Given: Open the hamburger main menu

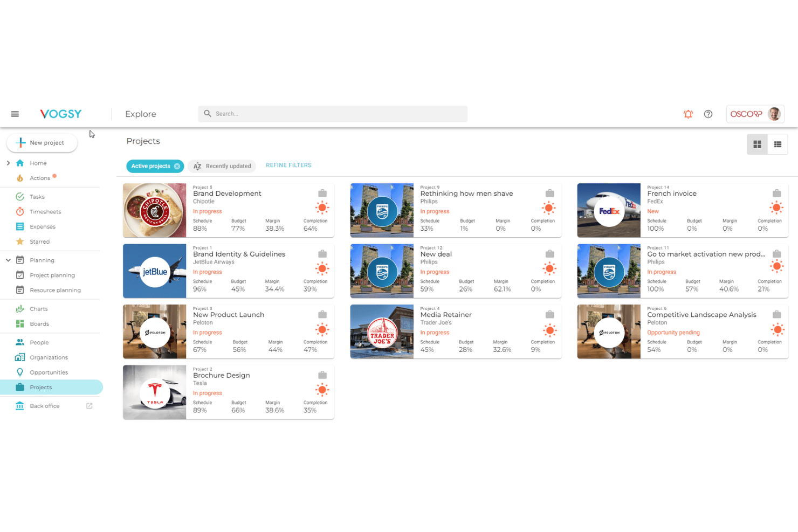Looking at the screenshot, I should tap(15, 114).
